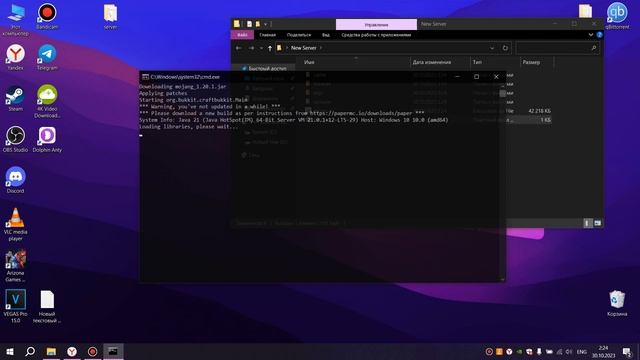
Task: Launch Telegram from the desktop
Action: tap(47, 58)
